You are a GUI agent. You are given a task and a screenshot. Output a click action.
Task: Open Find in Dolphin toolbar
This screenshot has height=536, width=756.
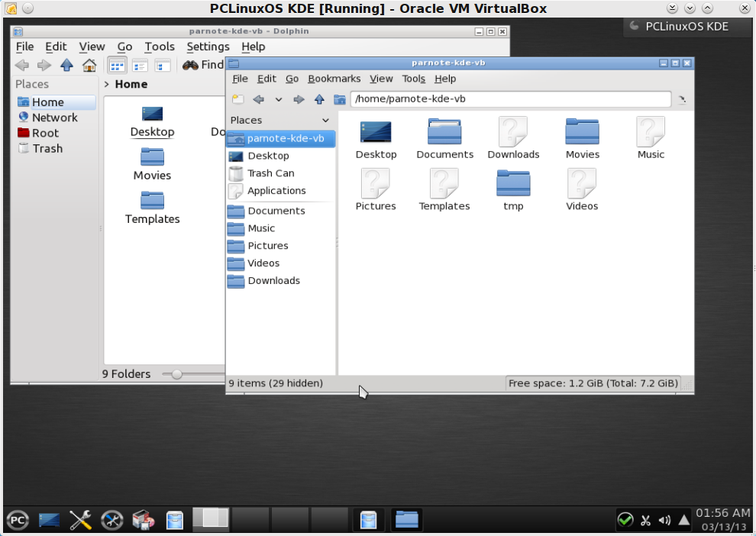point(203,65)
